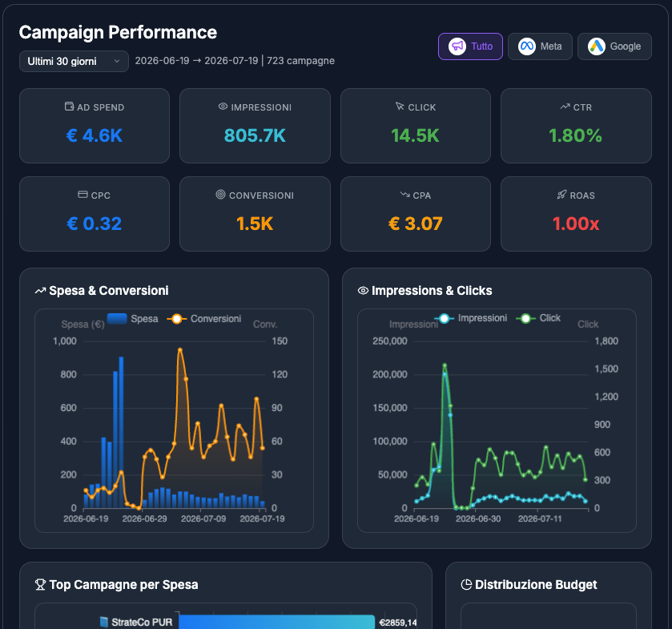Click the pie chart icon beside Distribuzione Budget

(466, 584)
